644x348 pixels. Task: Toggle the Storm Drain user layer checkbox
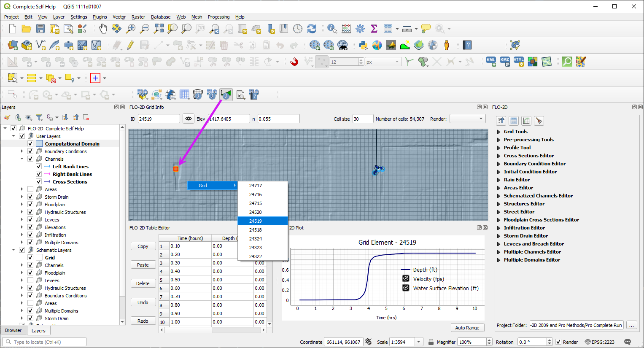click(30, 197)
